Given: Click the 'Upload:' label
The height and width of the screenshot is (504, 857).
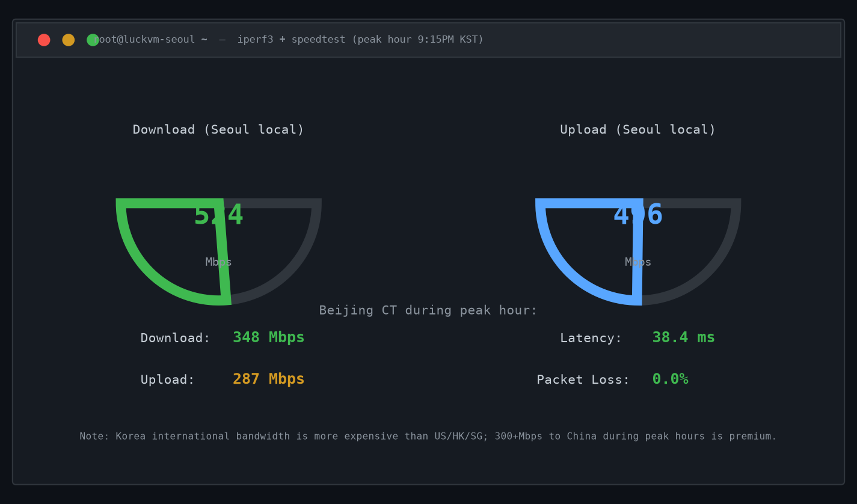Looking at the screenshot, I should (168, 380).
